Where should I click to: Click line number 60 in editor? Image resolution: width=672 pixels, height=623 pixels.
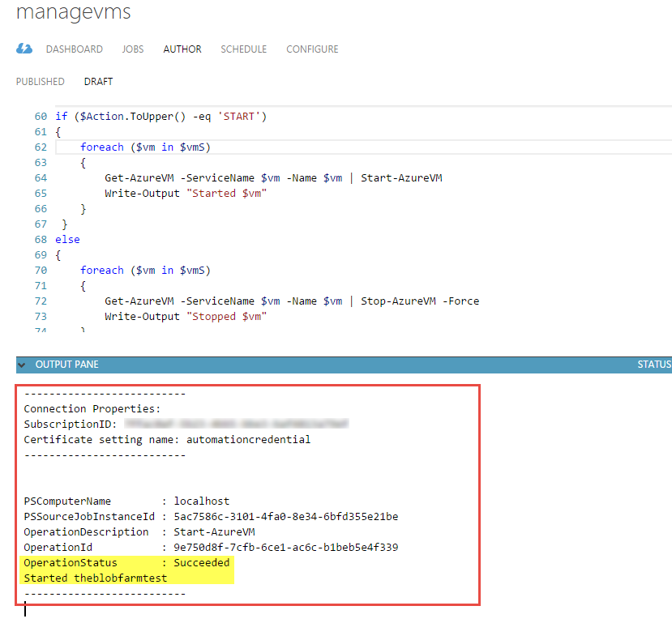point(41,117)
